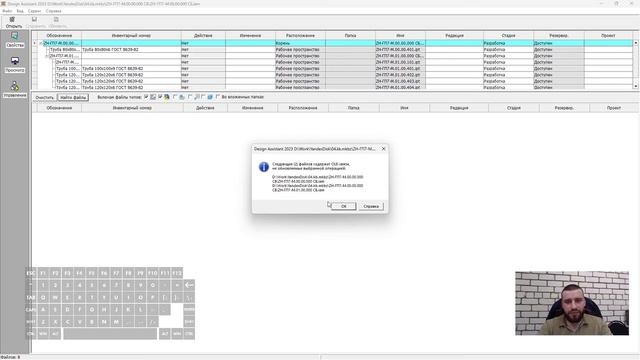Click Разработка cell in the highlighted root row
640x360 pixels.
pyautogui.click(x=508, y=43)
